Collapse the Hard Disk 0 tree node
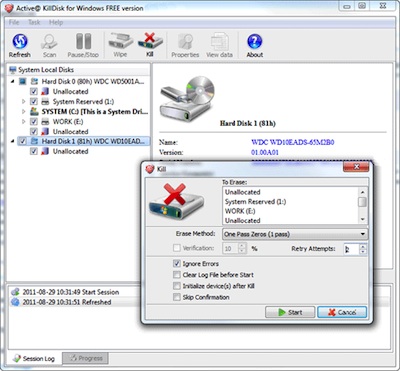The height and width of the screenshot is (371, 400). (13, 81)
